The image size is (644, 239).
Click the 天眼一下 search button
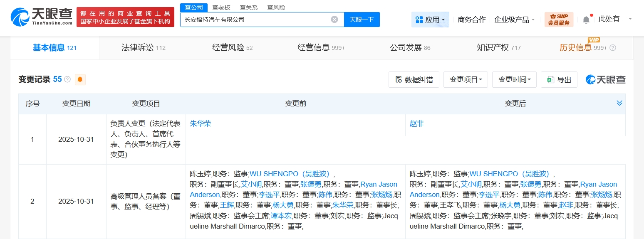coord(362,20)
